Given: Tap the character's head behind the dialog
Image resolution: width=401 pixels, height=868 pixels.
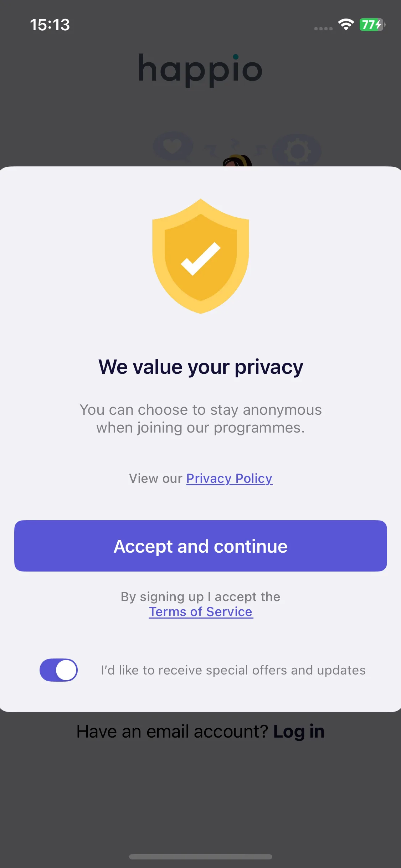Looking at the screenshot, I should pos(238,161).
